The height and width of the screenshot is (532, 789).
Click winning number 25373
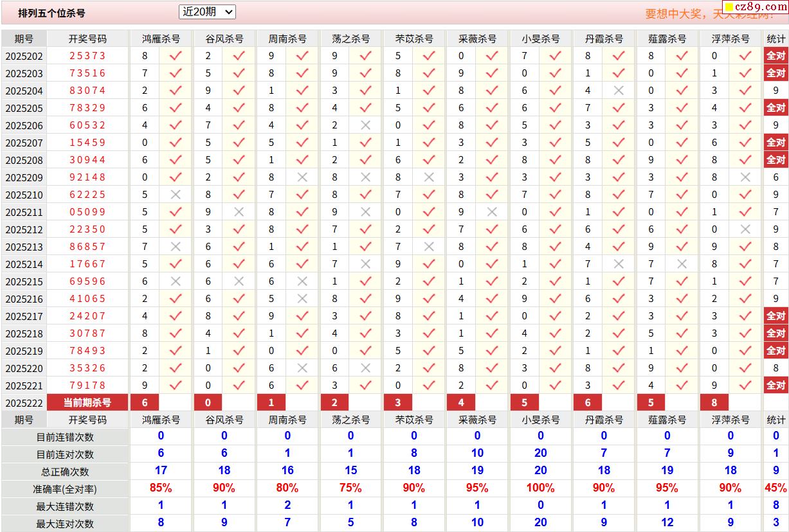[x=87, y=56]
